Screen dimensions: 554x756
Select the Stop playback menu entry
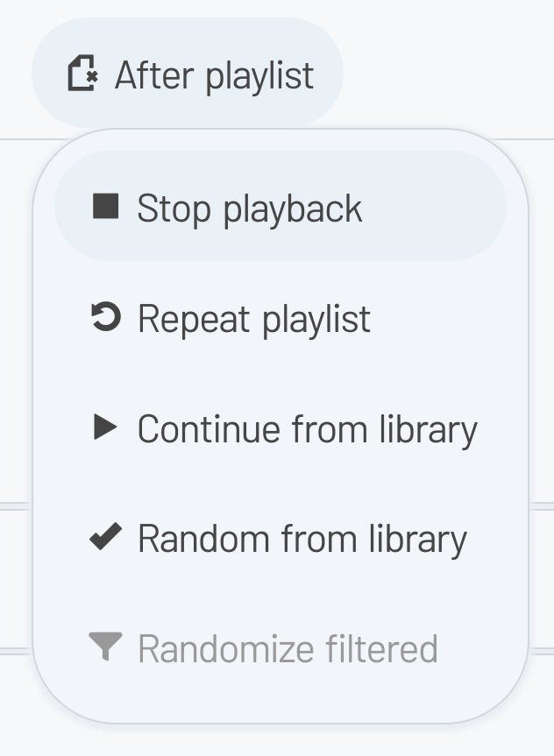[x=281, y=207]
